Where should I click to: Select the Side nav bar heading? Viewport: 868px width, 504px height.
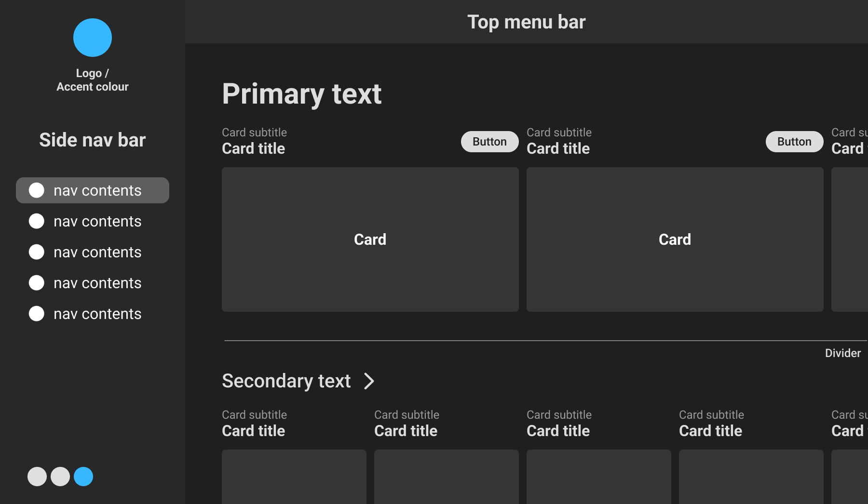pyautogui.click(x=93, y=140)
